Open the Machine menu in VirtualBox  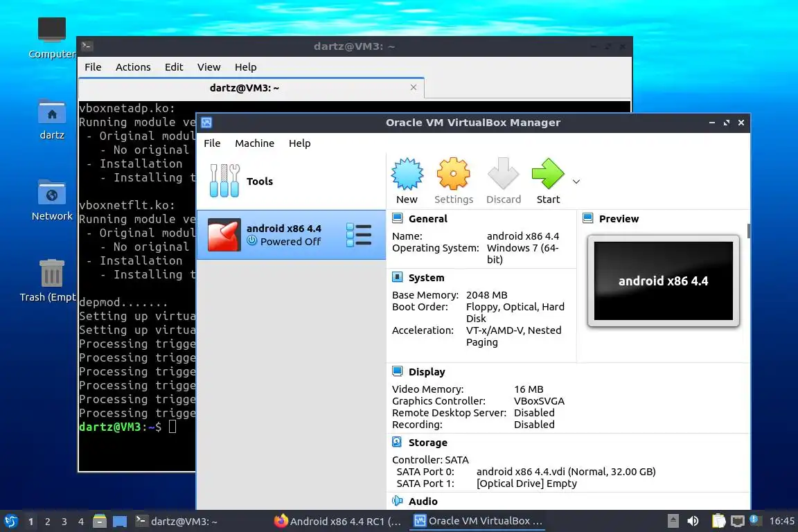tap(254, 143)
